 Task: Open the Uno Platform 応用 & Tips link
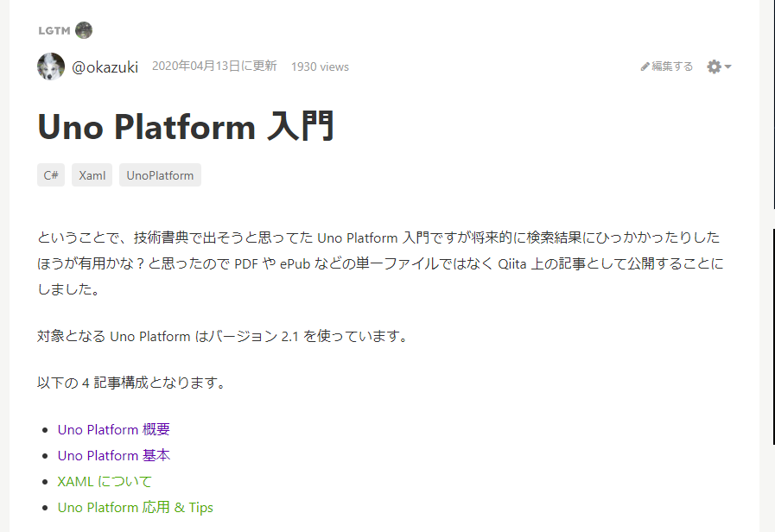(136, 507)
